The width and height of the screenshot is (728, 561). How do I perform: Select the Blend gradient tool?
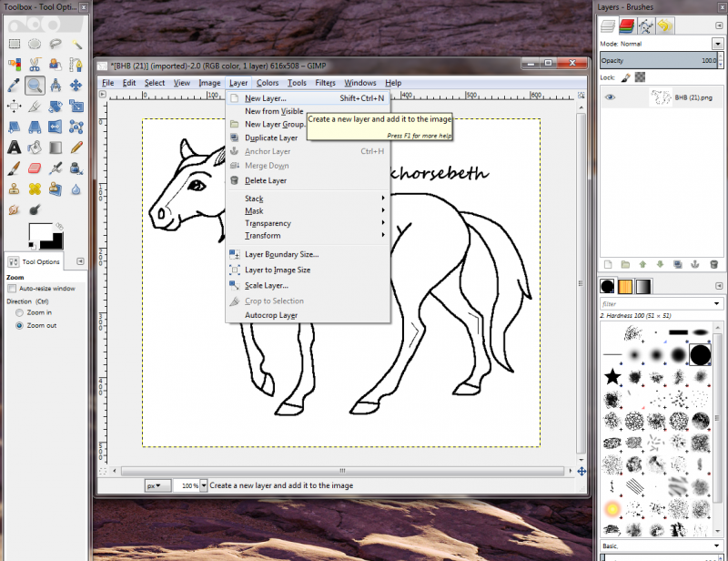56,148
